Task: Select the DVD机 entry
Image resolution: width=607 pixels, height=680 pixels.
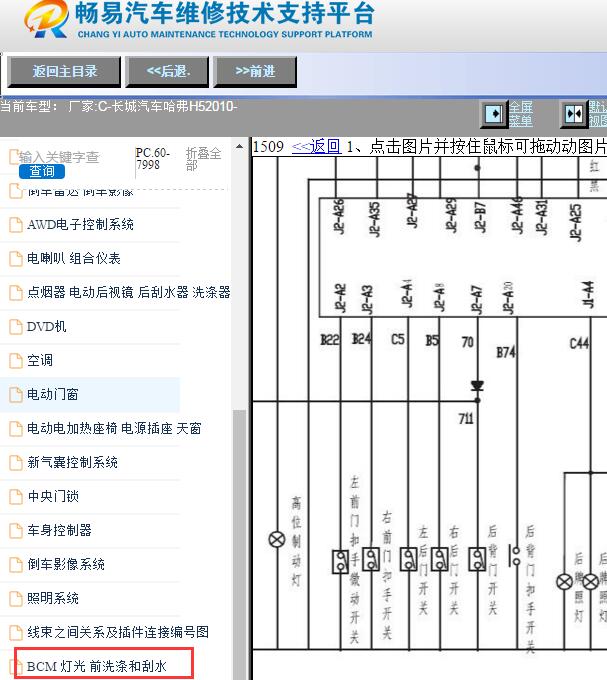Action: coord(46,326)
